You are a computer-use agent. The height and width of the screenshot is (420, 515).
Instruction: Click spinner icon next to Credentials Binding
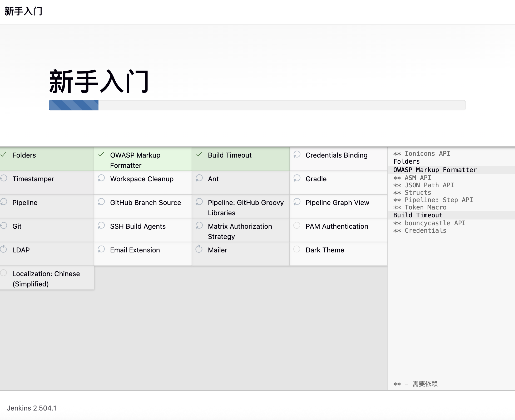point(297,154)
